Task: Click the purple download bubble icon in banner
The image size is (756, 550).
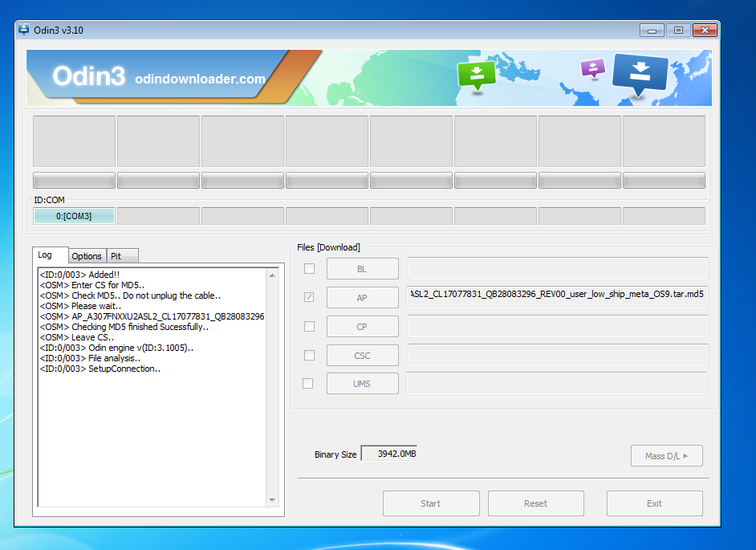Action: (x=592, y=68)
